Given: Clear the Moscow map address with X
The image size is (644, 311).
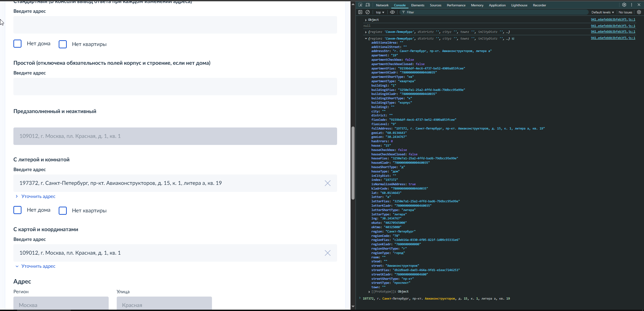Looking at the screenshot, I should tap(328, 253).
